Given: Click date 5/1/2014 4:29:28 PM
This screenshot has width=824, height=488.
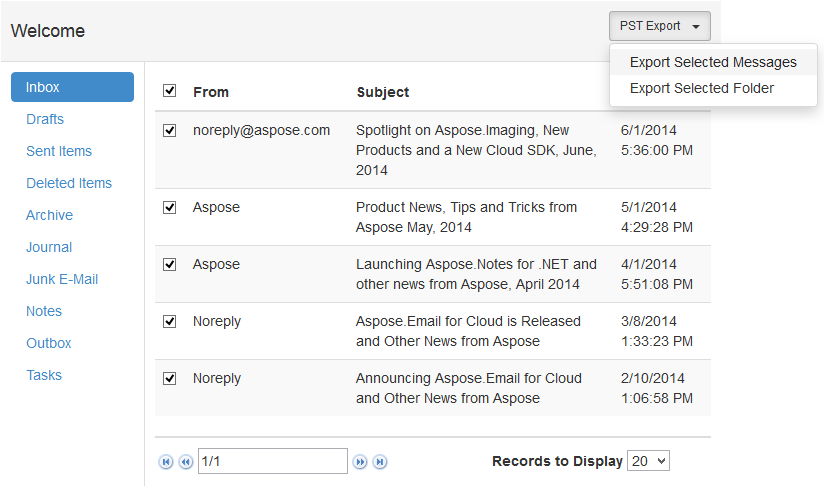Looking at the screenshot, I should [657, 217].
